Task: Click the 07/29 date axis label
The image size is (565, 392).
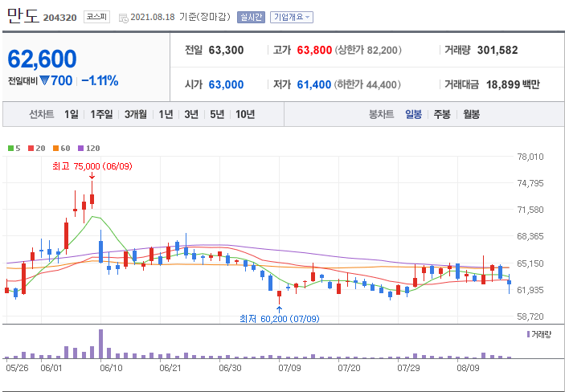Action: (408, 369)
